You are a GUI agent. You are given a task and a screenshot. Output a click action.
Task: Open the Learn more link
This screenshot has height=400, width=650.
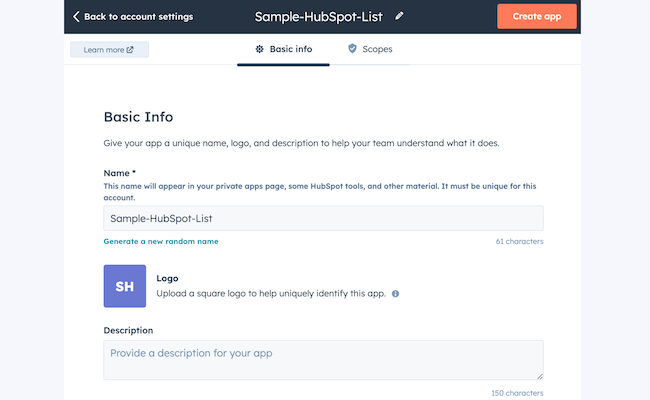[x=109, y=50]
